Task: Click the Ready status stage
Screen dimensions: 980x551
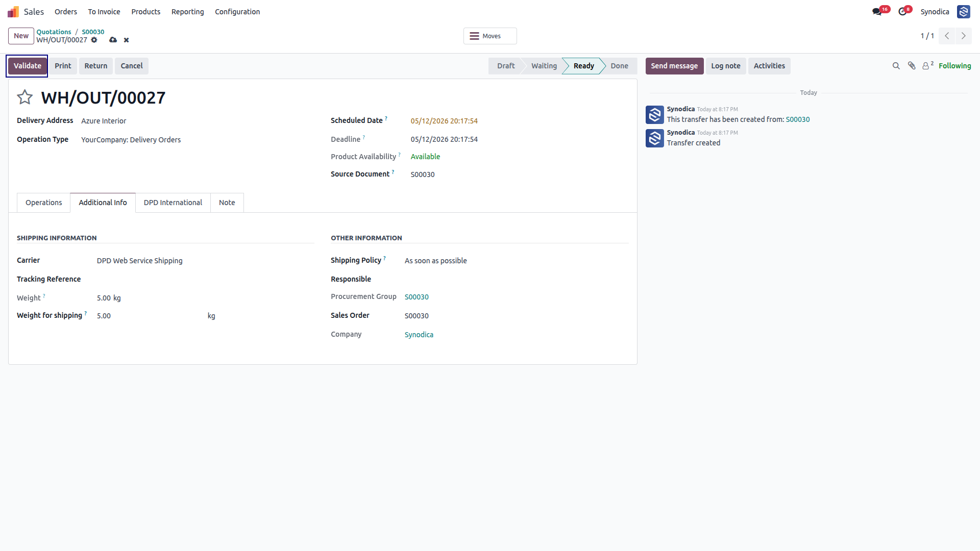Action: pos(583,66)
